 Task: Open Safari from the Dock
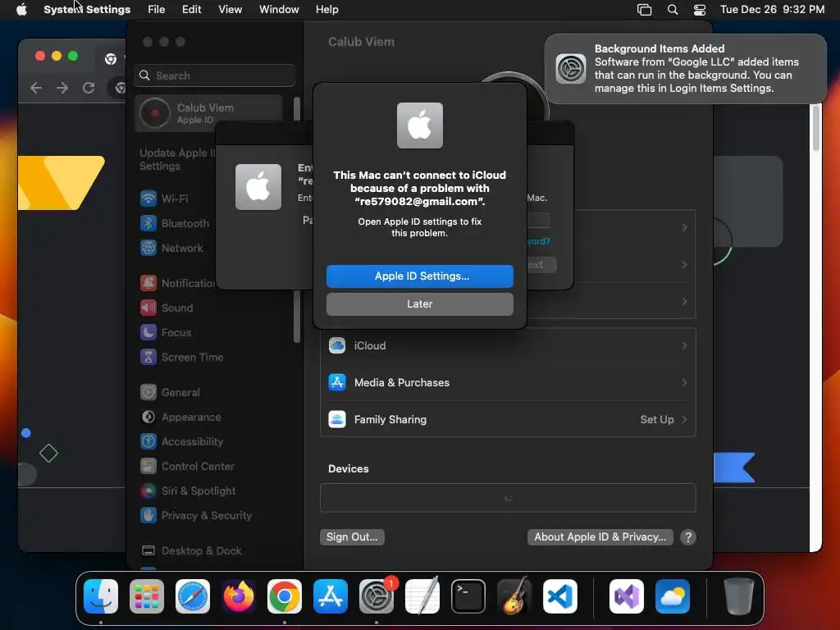point(193,596)
